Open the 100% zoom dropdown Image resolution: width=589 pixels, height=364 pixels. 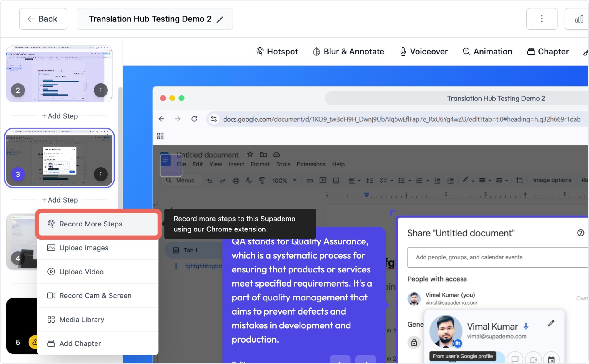[284, 181]
